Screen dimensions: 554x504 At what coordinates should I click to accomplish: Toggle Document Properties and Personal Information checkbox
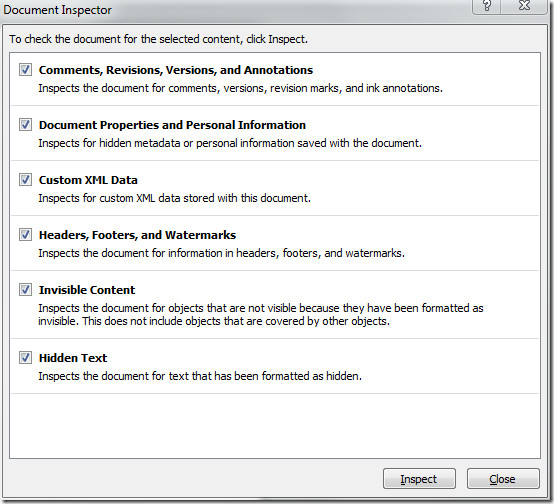(25, 124)
